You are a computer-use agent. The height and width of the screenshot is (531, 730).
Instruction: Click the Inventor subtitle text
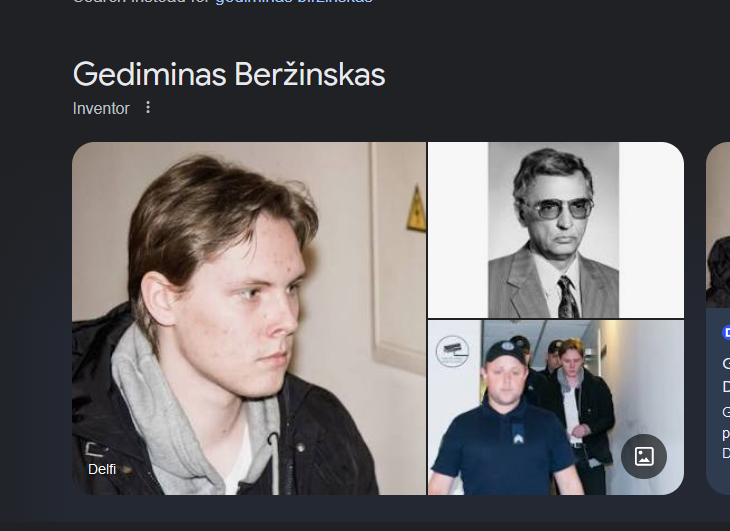(x=101, y=108)
